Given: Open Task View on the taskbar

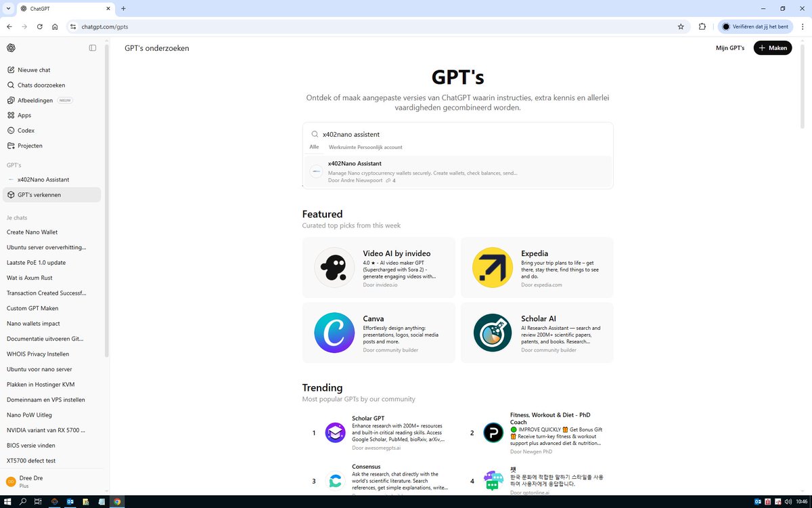Looking at the screenshot, I should 39,501.
